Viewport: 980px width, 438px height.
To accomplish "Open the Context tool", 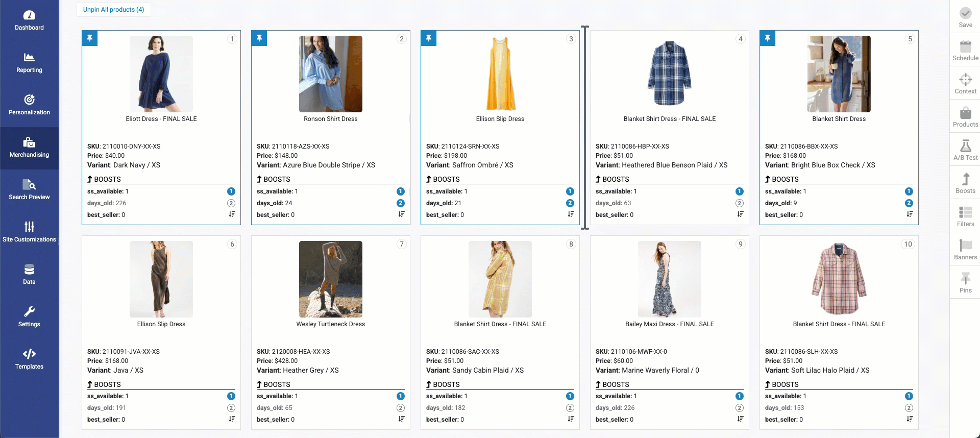I will [965, 83].
